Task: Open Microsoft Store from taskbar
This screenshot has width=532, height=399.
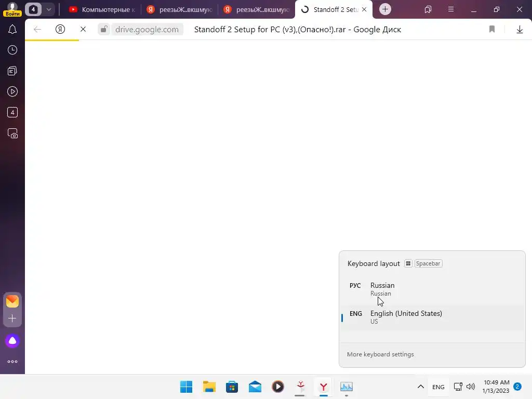Action: pos(232,387)
